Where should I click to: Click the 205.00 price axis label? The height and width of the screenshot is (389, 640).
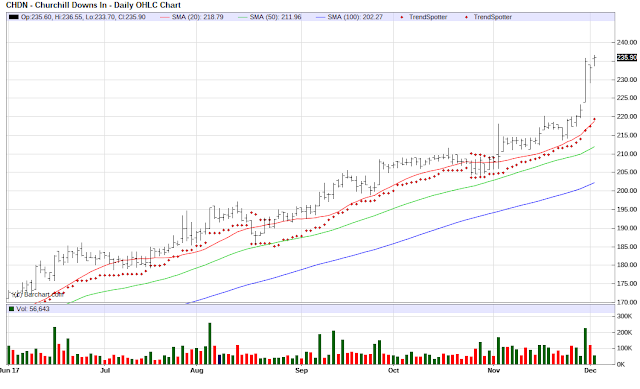coord(627,172)
